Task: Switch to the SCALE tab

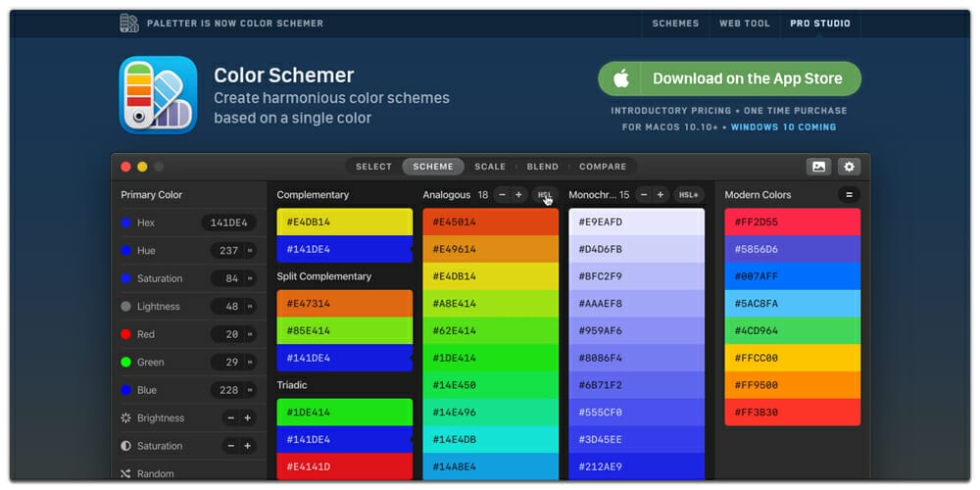Action: pyautogui.click(x=490, y=167)
